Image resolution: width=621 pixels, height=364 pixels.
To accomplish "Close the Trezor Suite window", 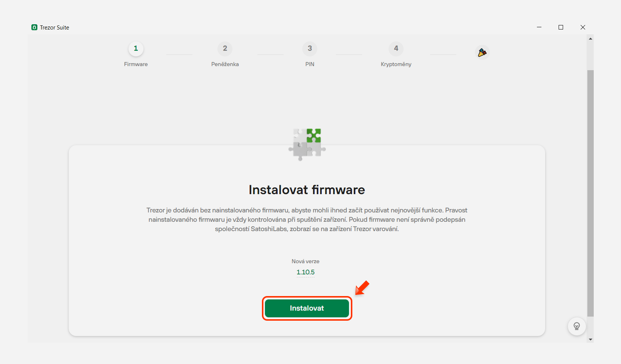I will point(583,27).
